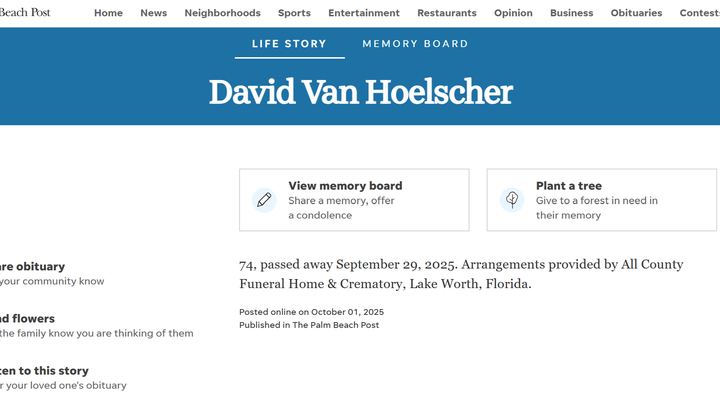The width and height of the screenshot is (720, 405).
Task: Switch to the Memory Board tab
Action: [415, 44]
